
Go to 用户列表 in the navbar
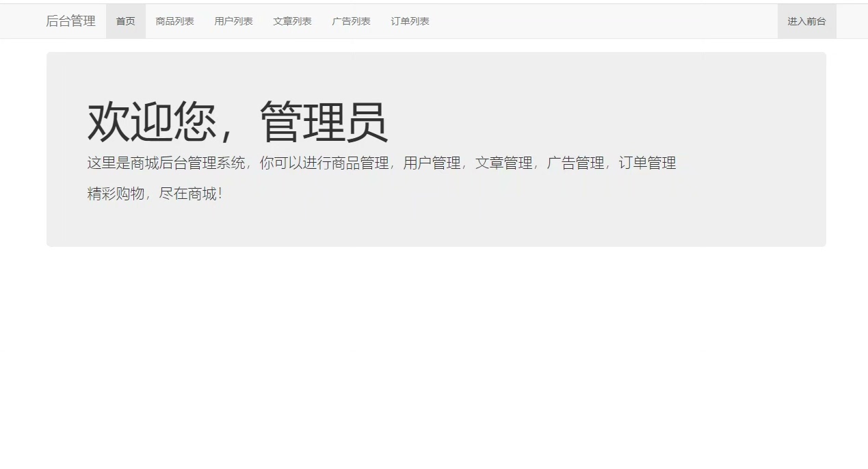tap(234, 21)
